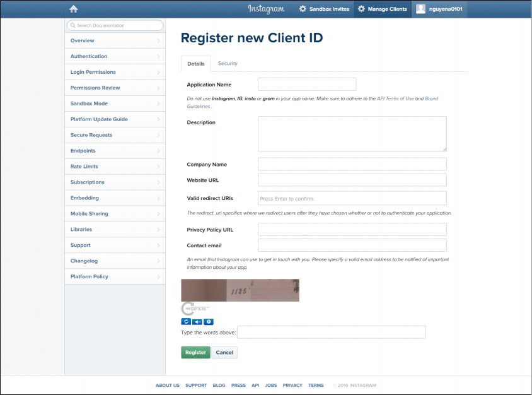This screenshot has height=395, width=532.
Task: Open the Subscriptions documentation page
Action: [115, 182]
